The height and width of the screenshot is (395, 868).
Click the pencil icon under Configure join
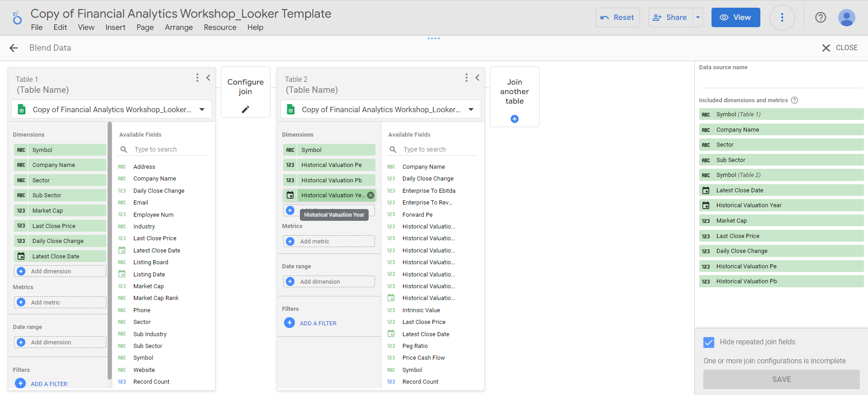[x=246, y=109]
